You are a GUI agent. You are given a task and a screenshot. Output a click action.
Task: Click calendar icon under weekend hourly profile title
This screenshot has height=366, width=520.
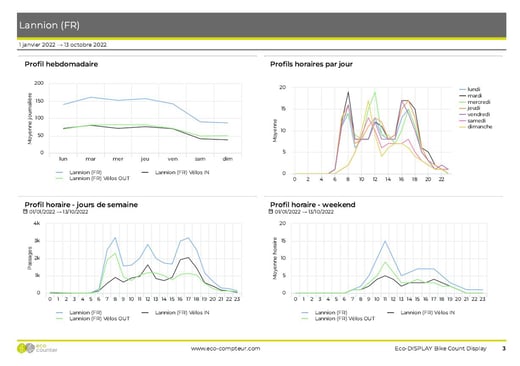pos(271,212)
